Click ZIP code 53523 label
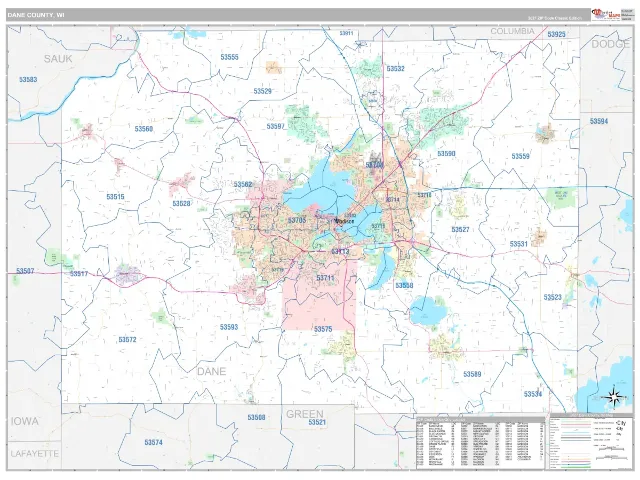 (x=552, y=297)
